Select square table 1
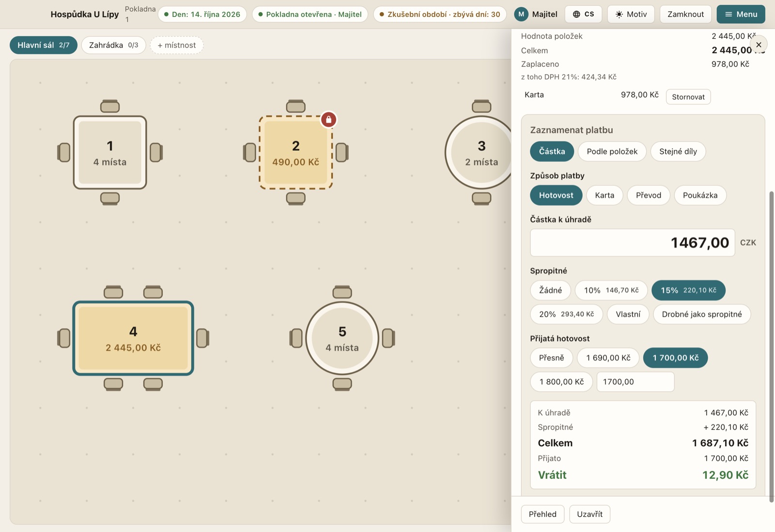The image size is (775, 532). click(110, 152)
